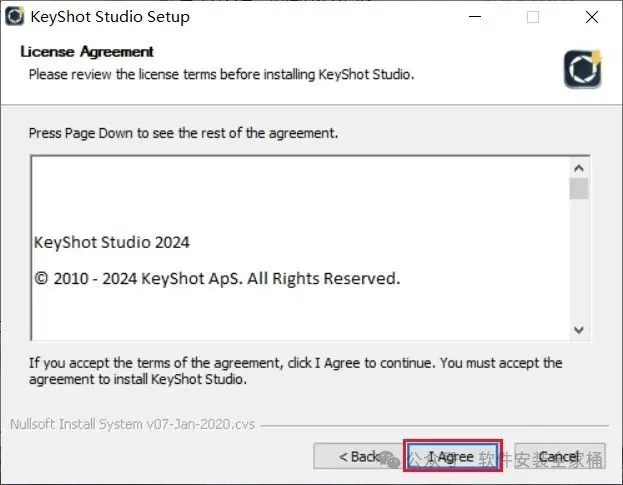
Task: Click the license scrollbar up arrow
Action: (x=578, y=167)
